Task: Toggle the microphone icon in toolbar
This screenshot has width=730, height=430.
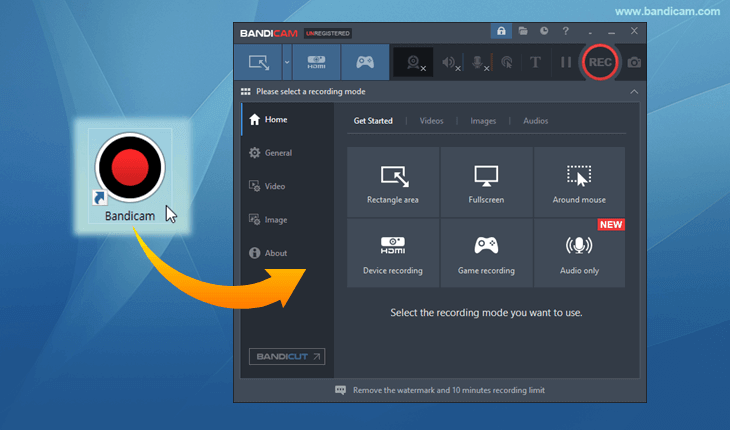Action: click(x=479, y=62)
